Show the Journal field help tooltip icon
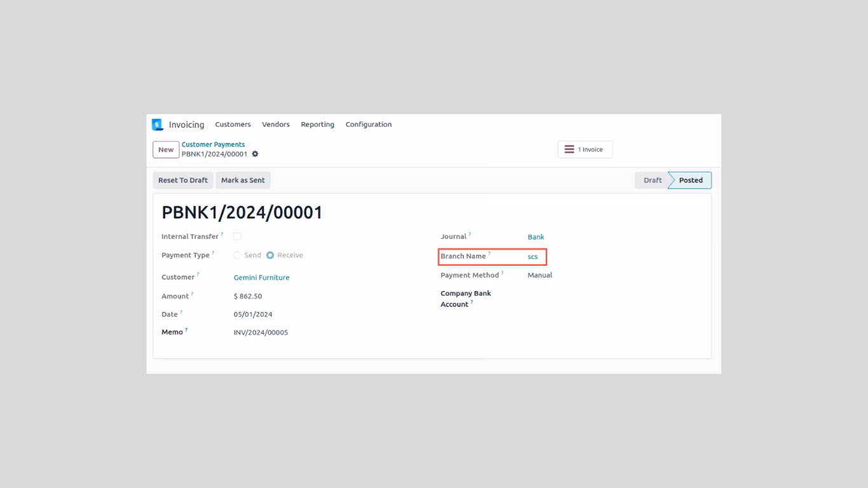868x488 pixels. [470, 234]
